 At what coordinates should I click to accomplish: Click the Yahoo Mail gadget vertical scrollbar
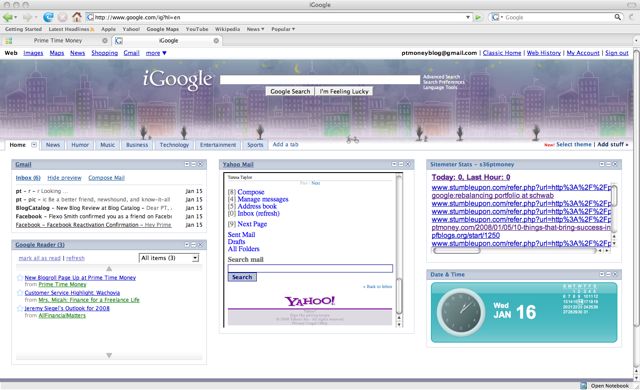point(399,250)
